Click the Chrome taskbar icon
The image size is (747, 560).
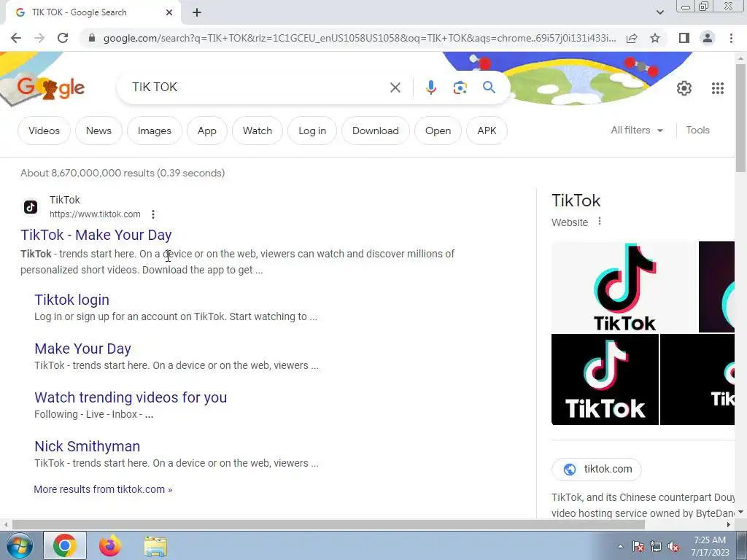click(x=65, y=545)
